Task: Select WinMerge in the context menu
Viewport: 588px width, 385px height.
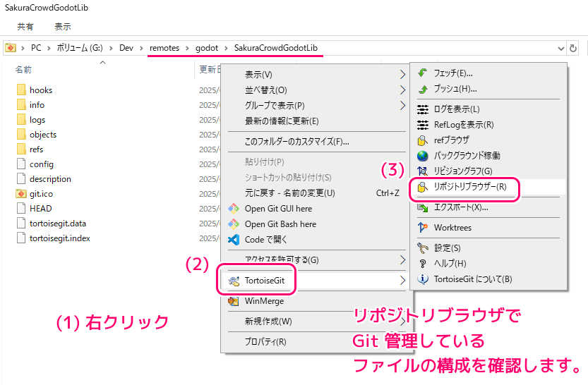Action: [264, 301]
